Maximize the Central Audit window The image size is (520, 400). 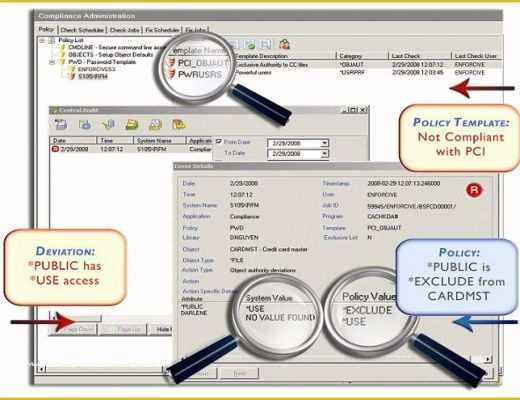click(354, 110)
